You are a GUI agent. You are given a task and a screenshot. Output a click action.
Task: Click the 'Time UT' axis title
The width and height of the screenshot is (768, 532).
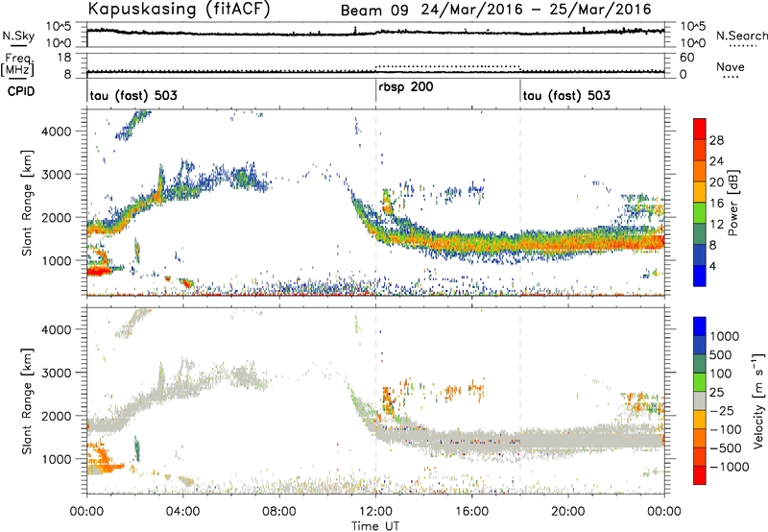375,526
